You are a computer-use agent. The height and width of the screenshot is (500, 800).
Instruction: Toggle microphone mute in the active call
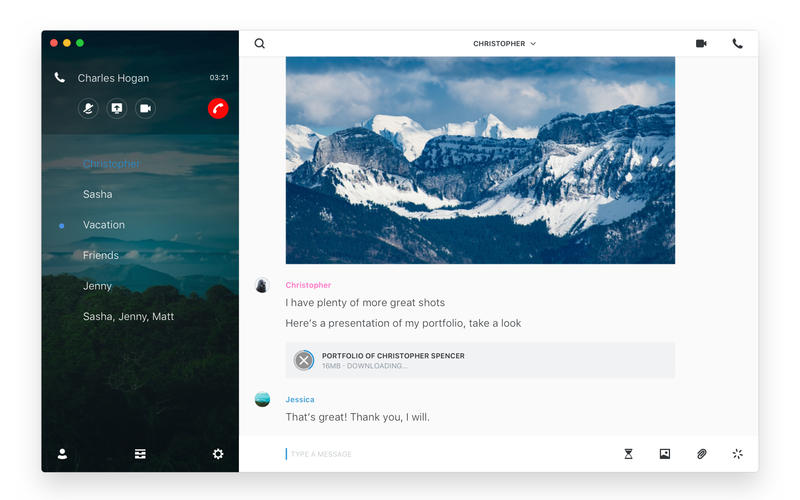coord(88,109)
